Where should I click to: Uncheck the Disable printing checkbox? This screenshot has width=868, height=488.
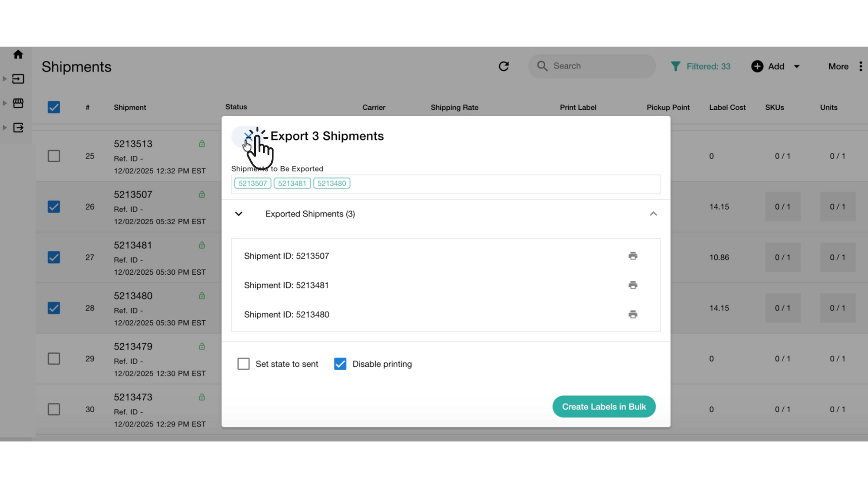[340, 364]
